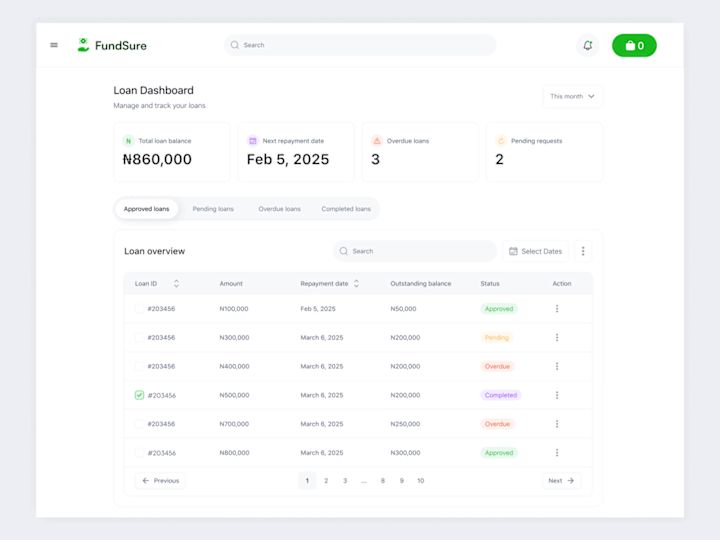The image size is (720, 540).
Task: Tick checkbox for the ₦800,000 loan row
Action: [x=139, y=453]
